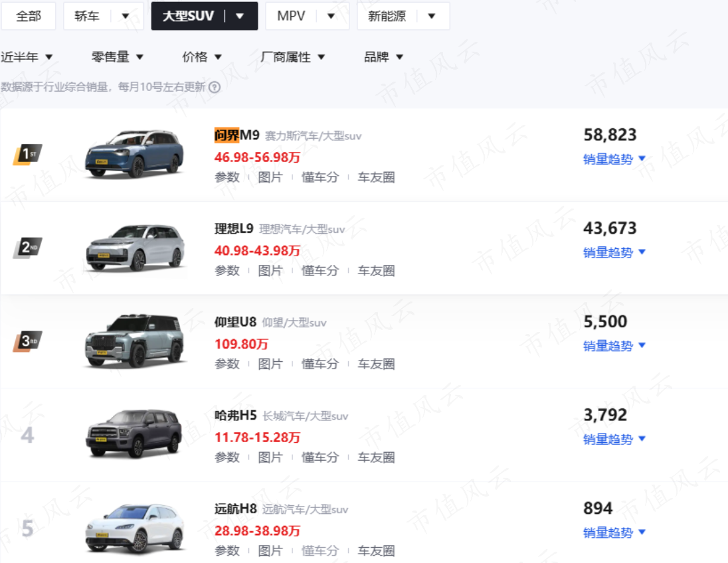This screenshot has width=728, height=563.
Task: Click the 2nd place rank badge
Action: [x=28, y=248]
